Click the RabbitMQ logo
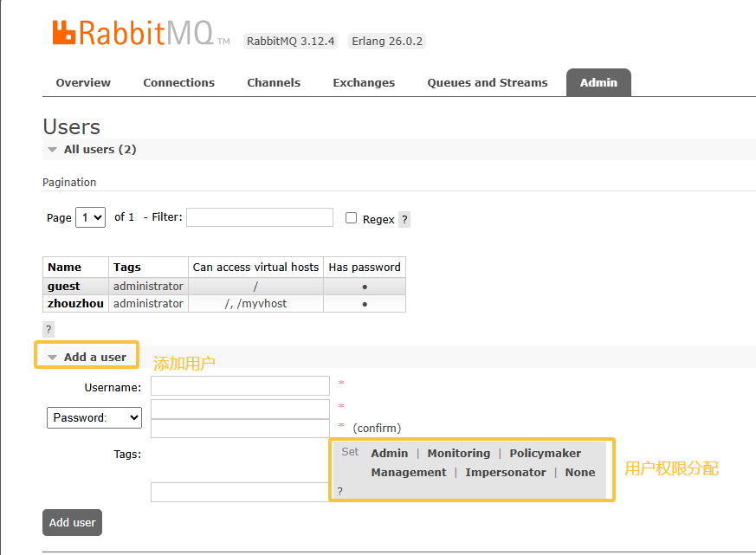 [141, 33]
